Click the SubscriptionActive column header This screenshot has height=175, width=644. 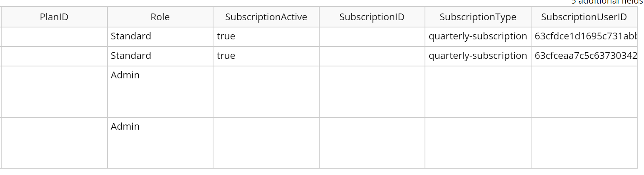[266, 17]
